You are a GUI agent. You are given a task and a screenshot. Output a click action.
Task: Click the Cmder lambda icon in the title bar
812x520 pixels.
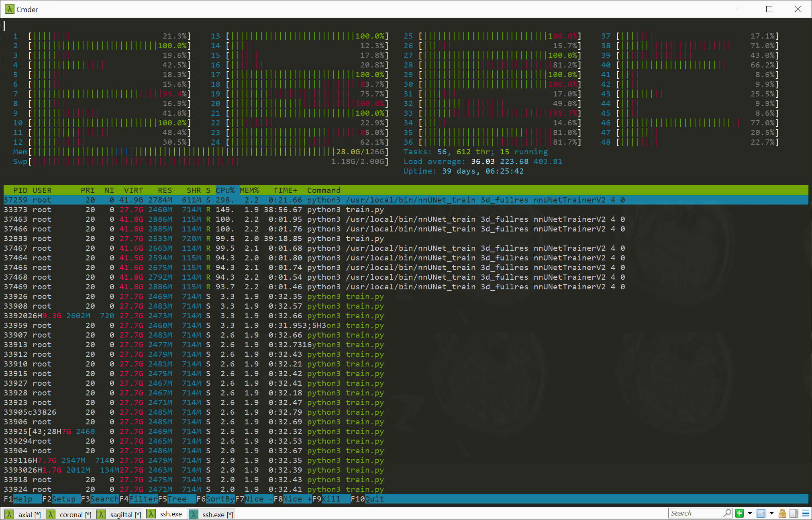click(9, 9)
